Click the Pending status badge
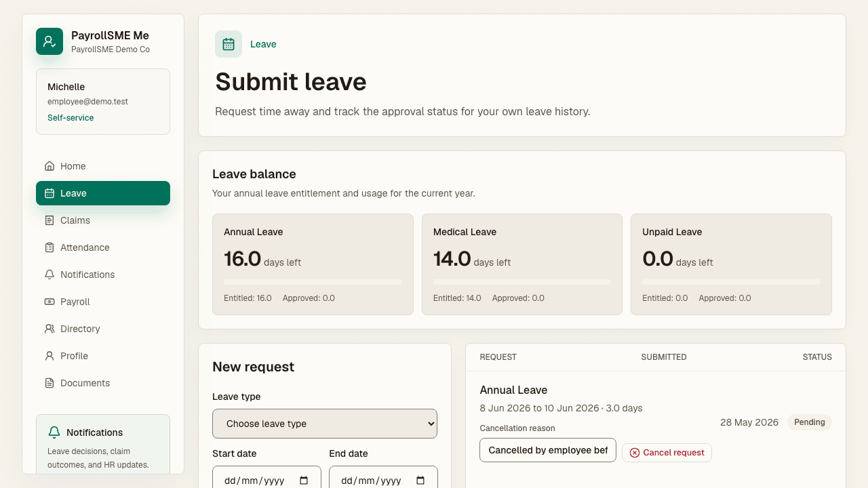The width and height of the screenshot is (868, 488). pos(810,422)
